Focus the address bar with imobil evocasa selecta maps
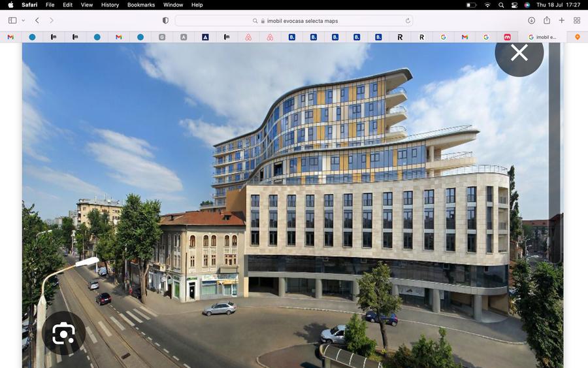The image size is (588, 368). coord(294,21)
